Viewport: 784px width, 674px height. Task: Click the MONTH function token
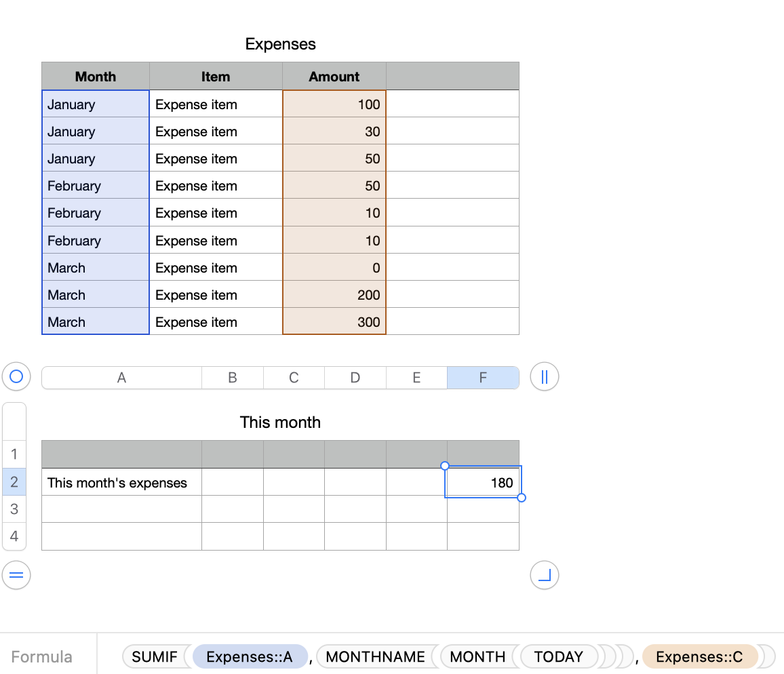pos(477,656)
